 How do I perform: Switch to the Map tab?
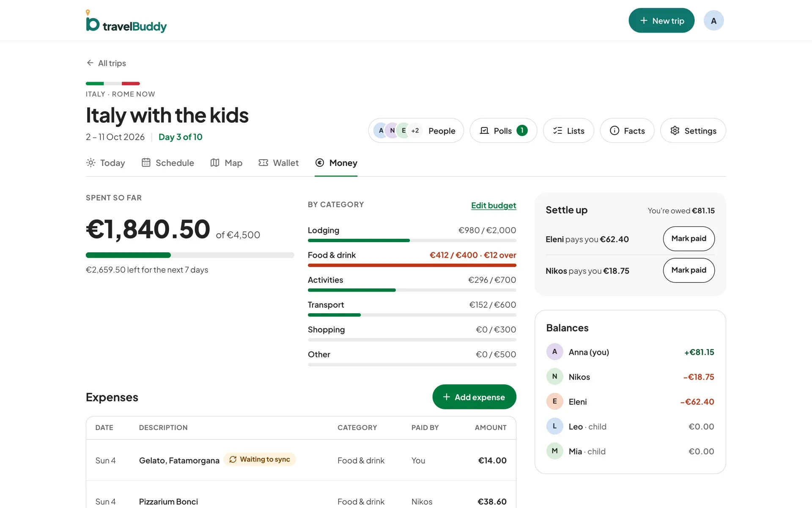tap(226, 163)
